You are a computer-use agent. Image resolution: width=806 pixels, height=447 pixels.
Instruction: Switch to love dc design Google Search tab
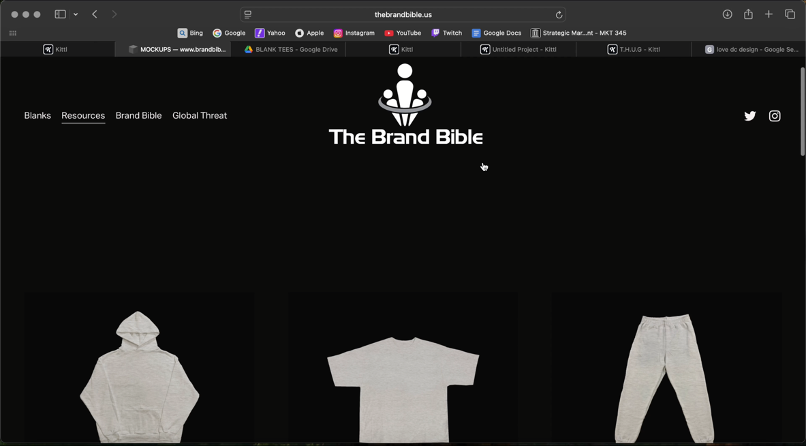pos(748,49)
